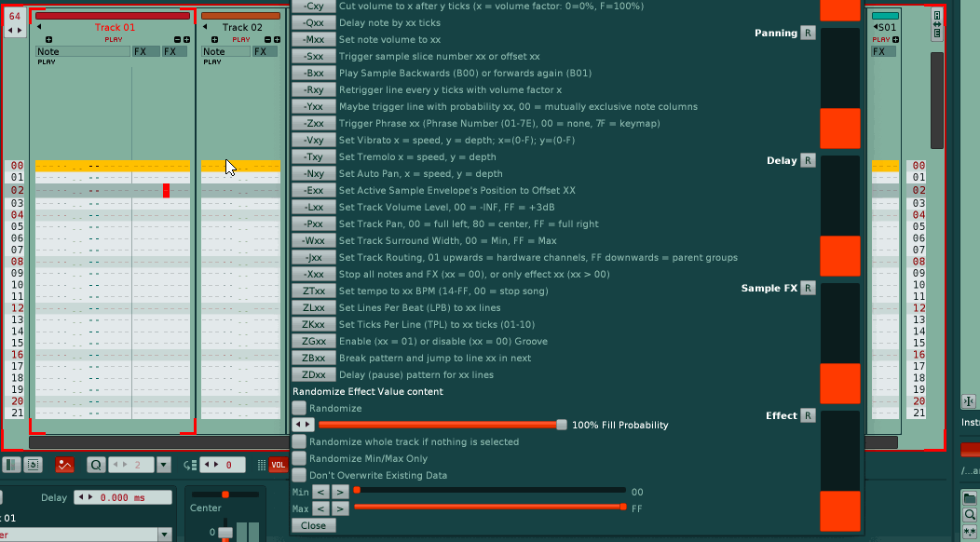Enable the Randomize checkbox
The width and height of the screenshot is (980, 542).
tap(299, 408)
